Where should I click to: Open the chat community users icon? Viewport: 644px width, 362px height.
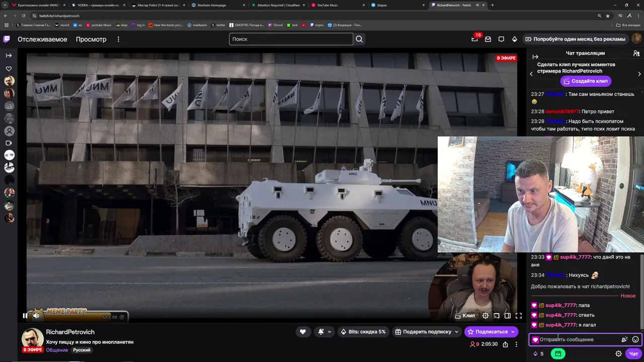(x=636, y=53)
